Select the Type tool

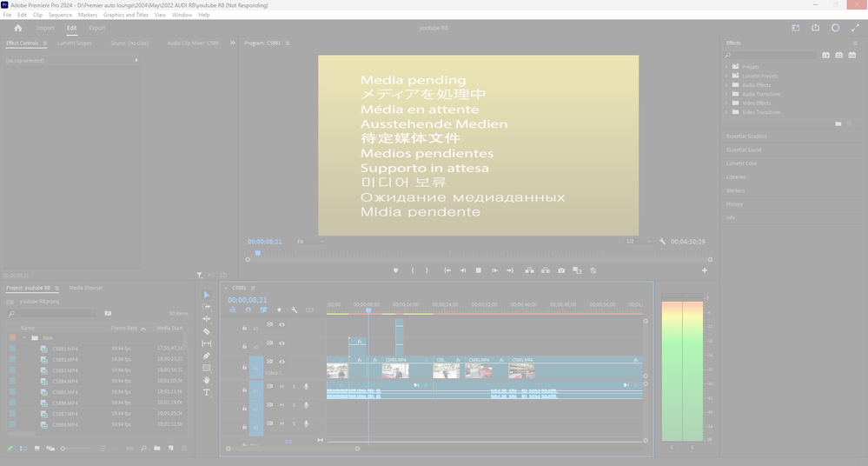[207, 392]
